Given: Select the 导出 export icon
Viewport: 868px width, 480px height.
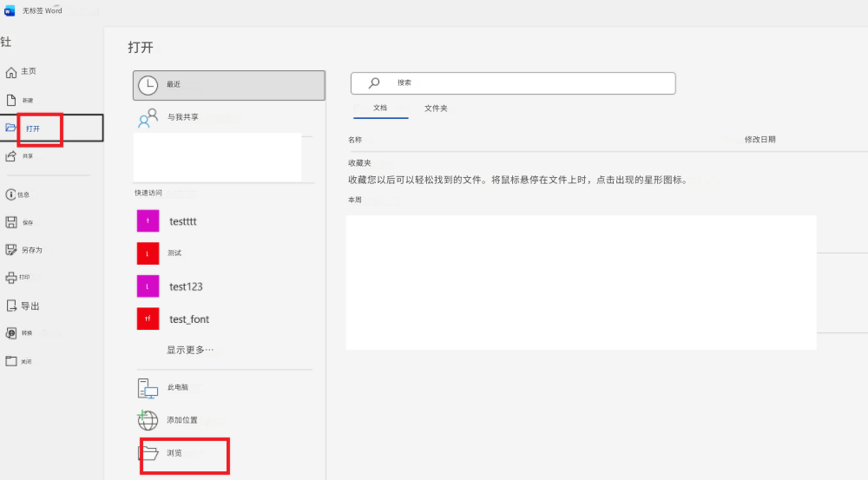Looking at the screenshot, I should [x=11, y=306].
